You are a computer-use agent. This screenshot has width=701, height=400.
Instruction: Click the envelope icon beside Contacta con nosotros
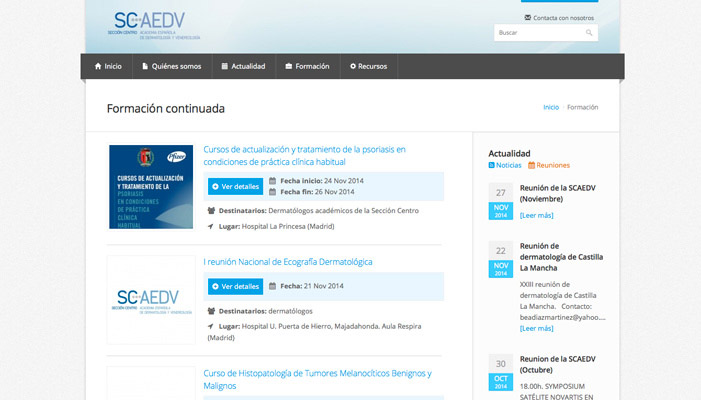[x=528, y=18]
